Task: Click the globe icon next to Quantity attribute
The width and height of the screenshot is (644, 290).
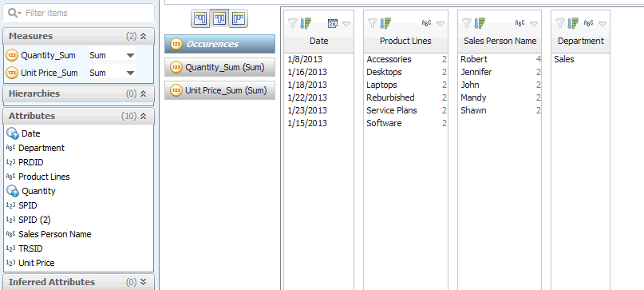Action: coord(13,191)
